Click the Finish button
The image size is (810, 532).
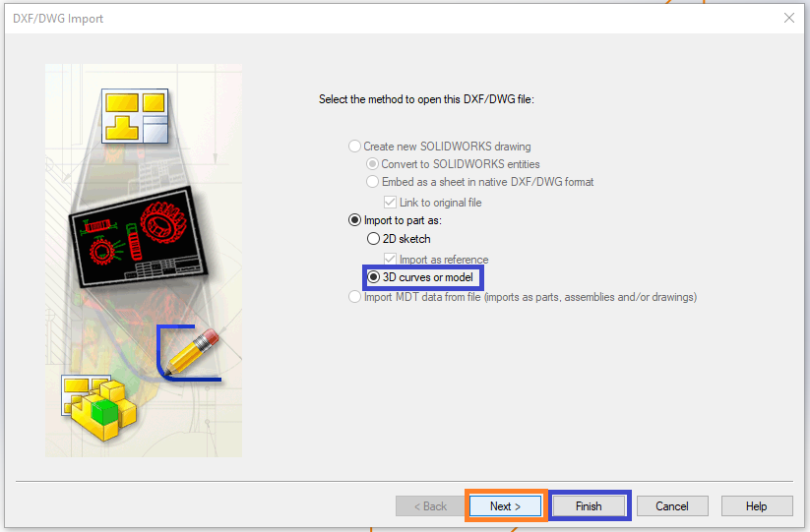coord(589,506)
